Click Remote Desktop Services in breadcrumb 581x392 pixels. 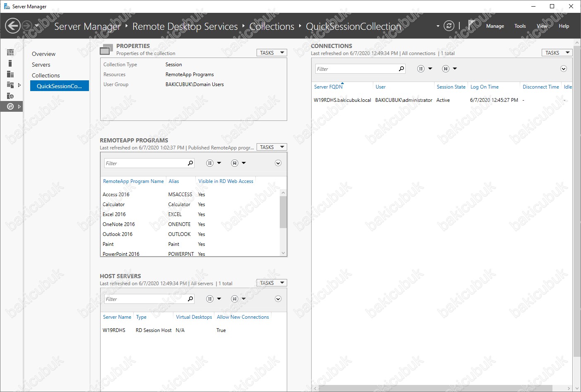[x=185, y=26]
